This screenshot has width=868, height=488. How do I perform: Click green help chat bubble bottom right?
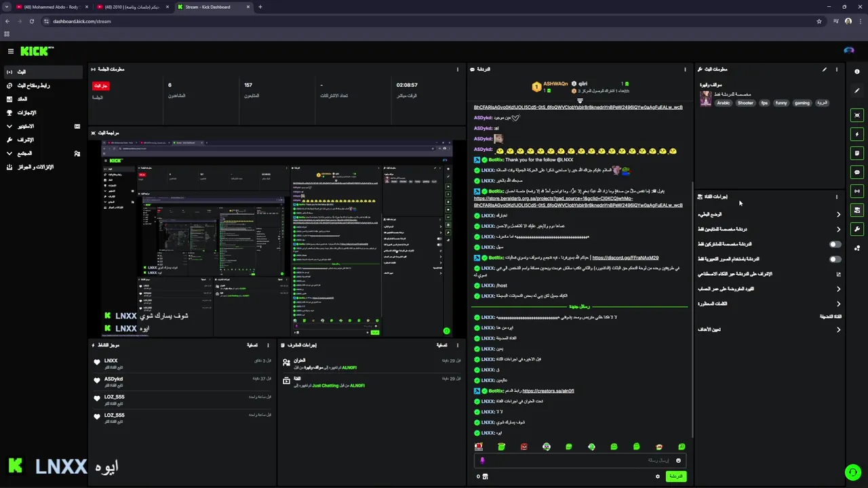(852, 472)
